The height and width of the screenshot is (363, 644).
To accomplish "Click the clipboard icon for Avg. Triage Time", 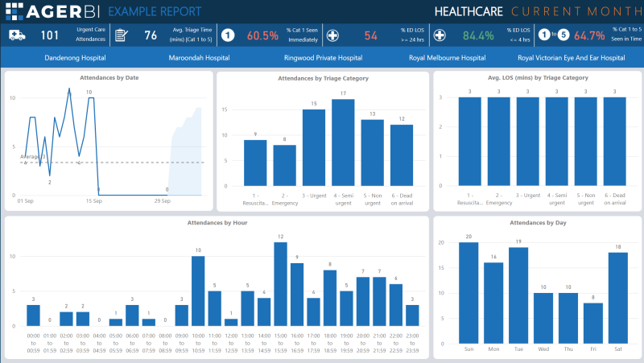I will pos(122,35).
